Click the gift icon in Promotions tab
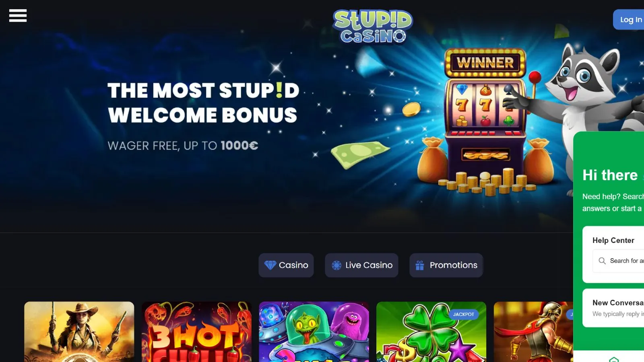This screenshot has height=362, width=644. point(420,265)
